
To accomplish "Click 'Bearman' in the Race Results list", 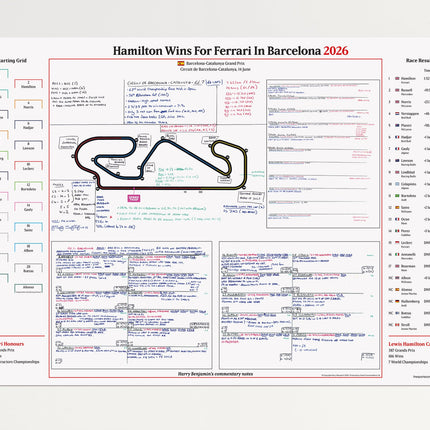I will 408,266.
